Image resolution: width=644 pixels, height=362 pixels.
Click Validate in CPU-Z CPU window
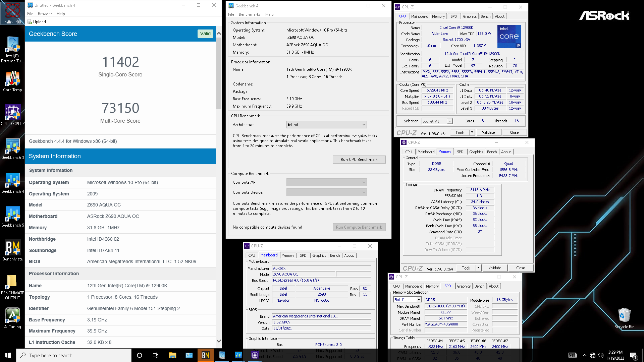pos(488,132)
